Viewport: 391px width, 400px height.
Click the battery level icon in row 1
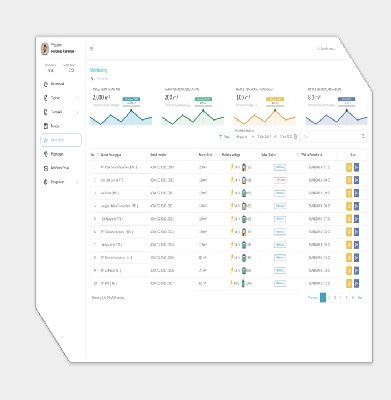(244, 167)
